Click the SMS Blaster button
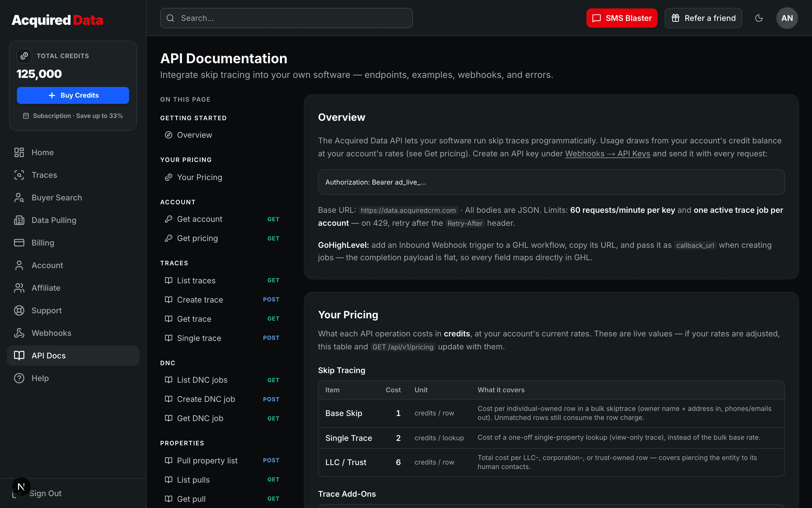 (621, 18)
